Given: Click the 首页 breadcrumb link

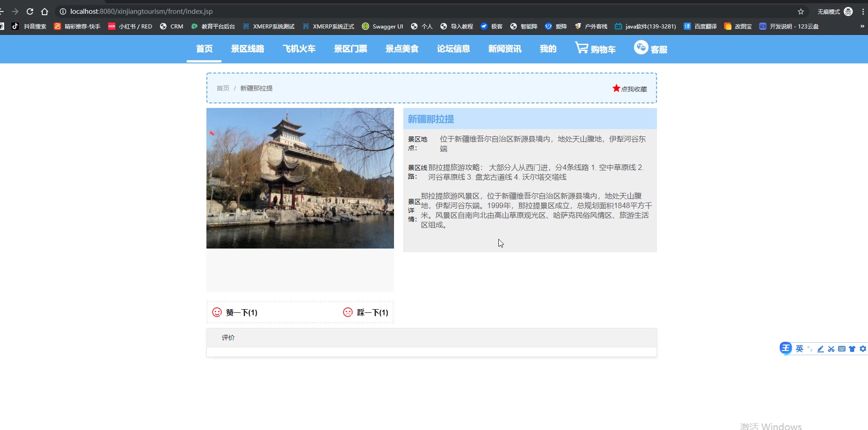Looking at the screenshot, I should click(223, 88).
